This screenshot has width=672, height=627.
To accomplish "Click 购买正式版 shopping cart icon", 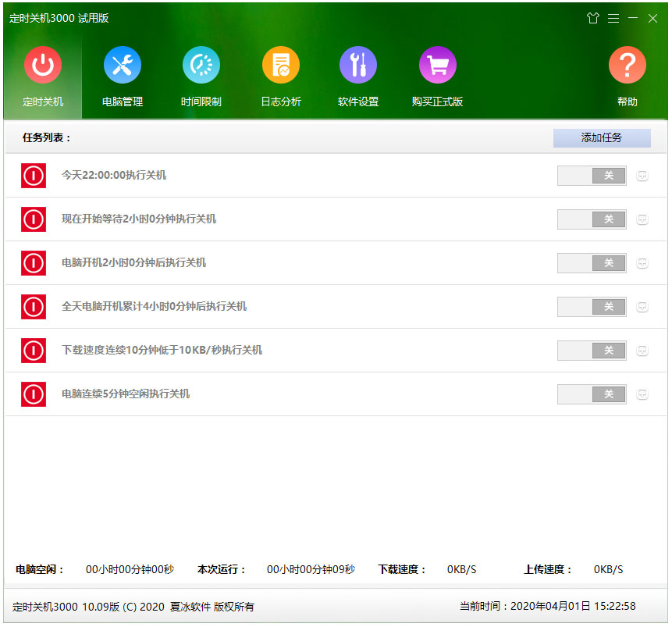I will click(x=438, y=66).
